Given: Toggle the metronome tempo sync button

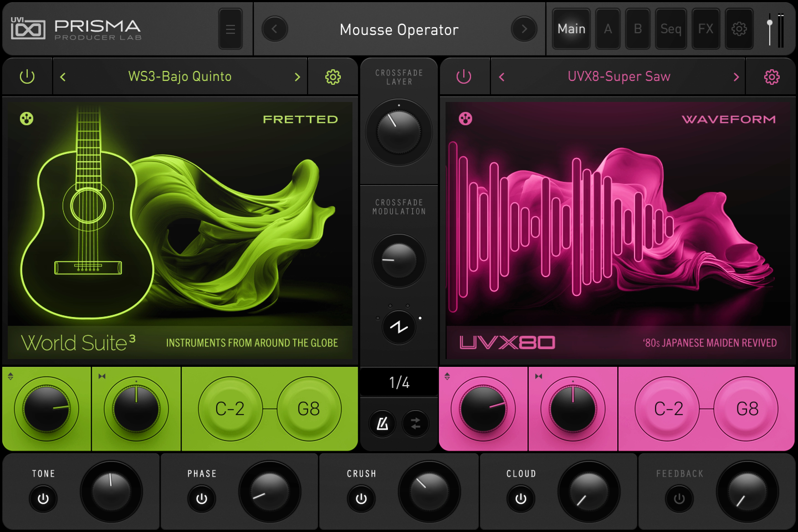Looking at the screenshot, I should pyautogui.click(x=382, y=423).
